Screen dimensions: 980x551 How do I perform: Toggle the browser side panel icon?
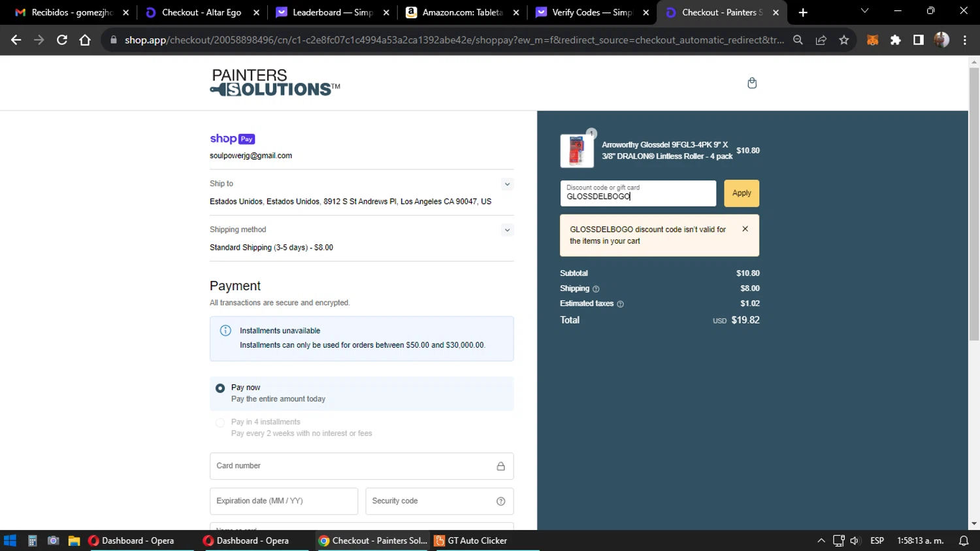(919, 40)
